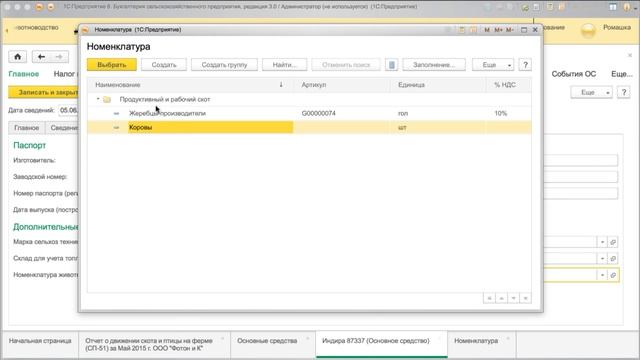
Task: Switch to the Главное tab of the form
Action: [27, 128]
